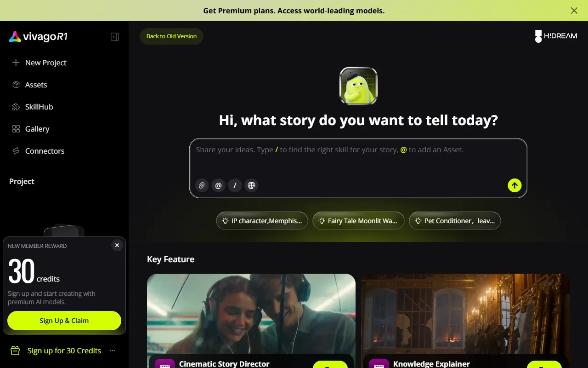Collapse the sidebar panel icon

tap(115, 37)
